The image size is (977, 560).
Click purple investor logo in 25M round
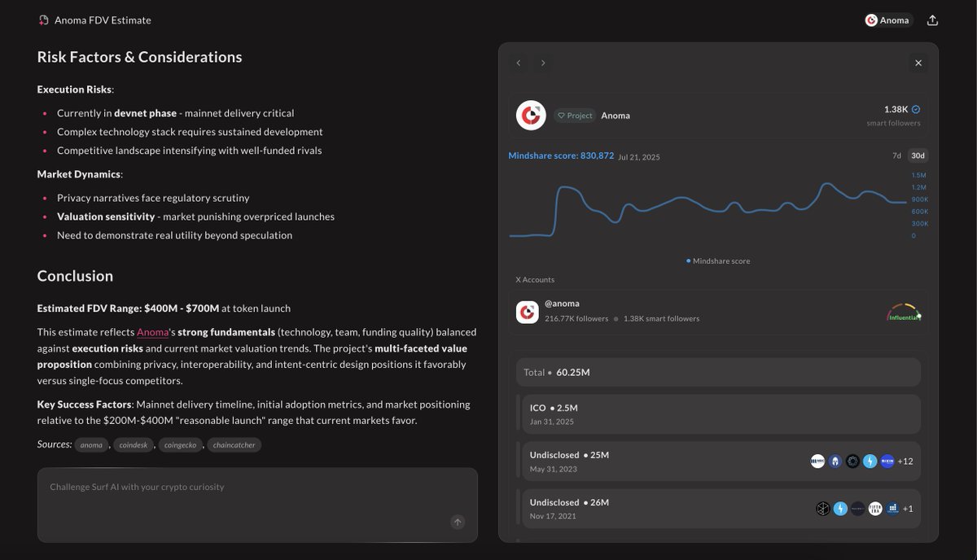(887, 462)
